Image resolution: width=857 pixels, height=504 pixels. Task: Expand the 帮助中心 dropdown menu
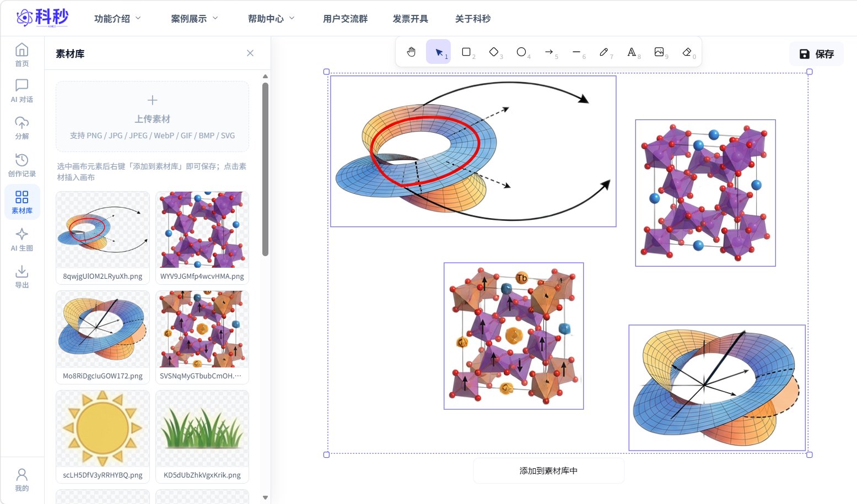tap(271, 19)
